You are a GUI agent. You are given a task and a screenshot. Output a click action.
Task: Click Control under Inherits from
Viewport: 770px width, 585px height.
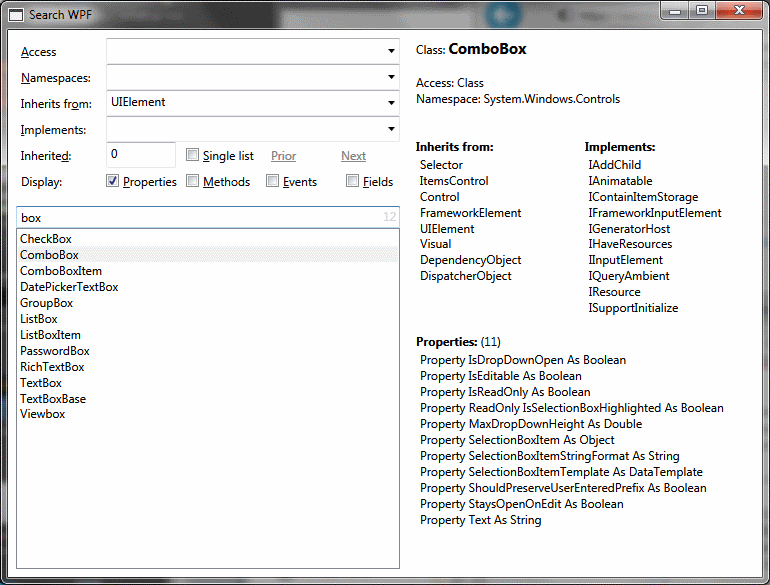point(440,197)
